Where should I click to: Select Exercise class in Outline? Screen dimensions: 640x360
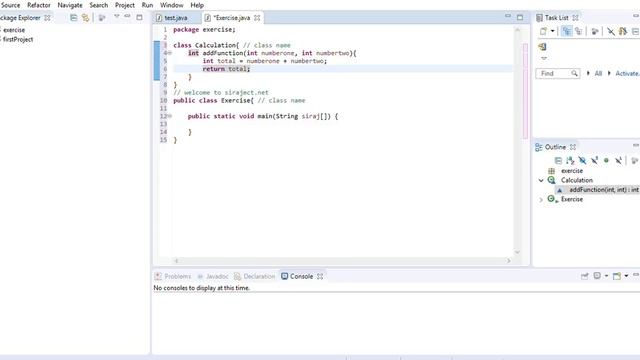[x=571, y=199]
